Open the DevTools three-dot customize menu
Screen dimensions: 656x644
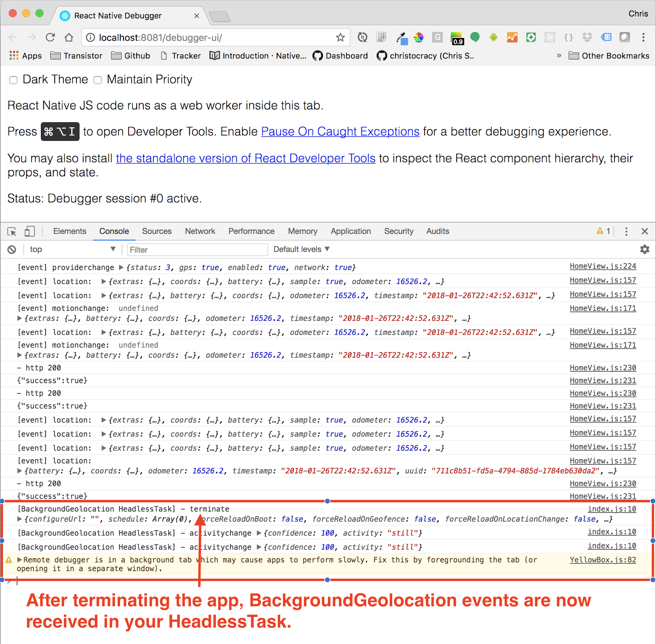coord(626,231)
